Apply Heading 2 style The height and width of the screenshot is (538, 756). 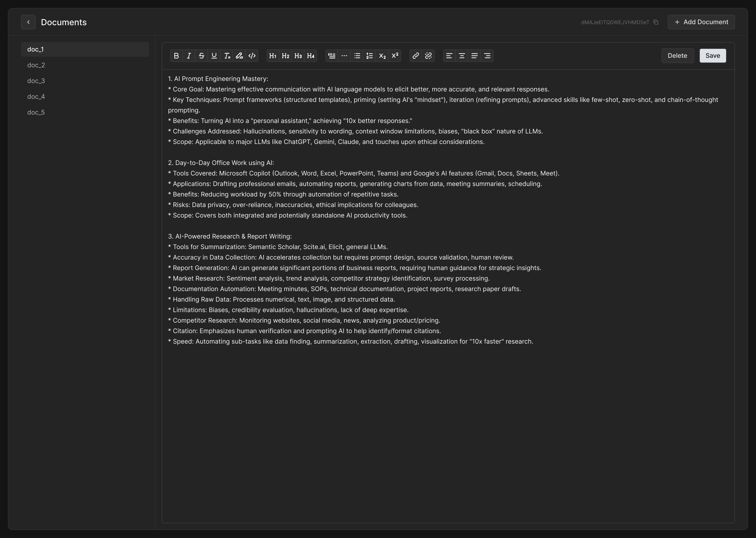285,56
